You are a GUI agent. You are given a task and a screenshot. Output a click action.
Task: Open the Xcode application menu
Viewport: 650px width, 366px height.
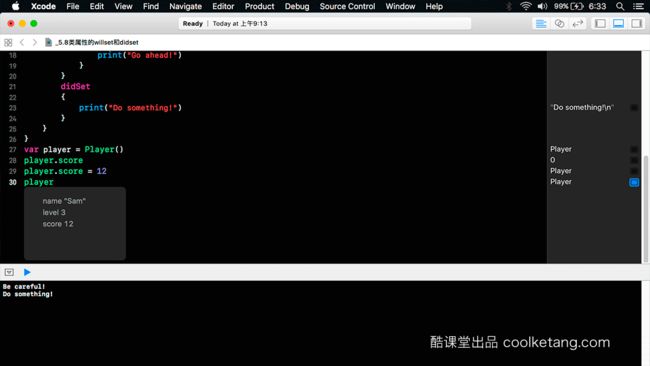tap(43, 6)
